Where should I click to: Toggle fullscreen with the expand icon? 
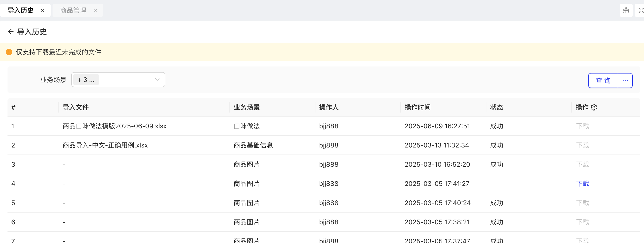[640, 11]
